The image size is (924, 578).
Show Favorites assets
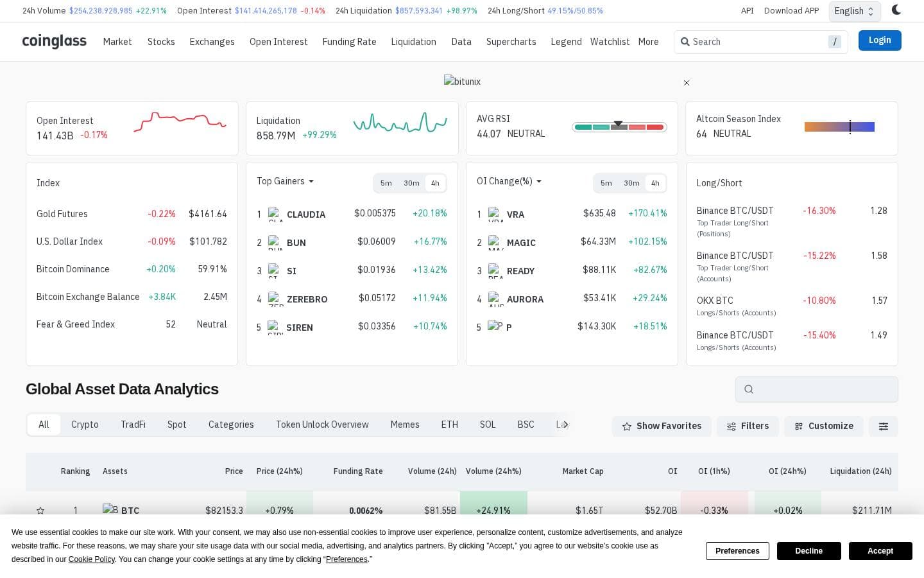coord(662,426)
